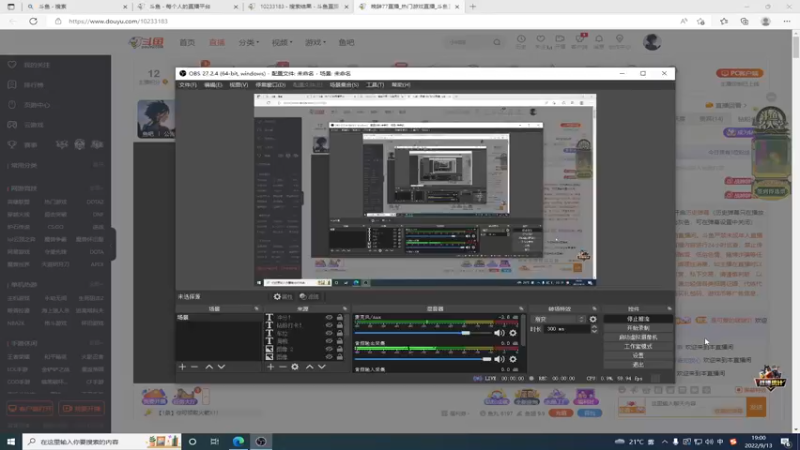Open transition properties gear in Scene Transitions
The width and height of the screenshot is (800, 450).
pos(593,319)
